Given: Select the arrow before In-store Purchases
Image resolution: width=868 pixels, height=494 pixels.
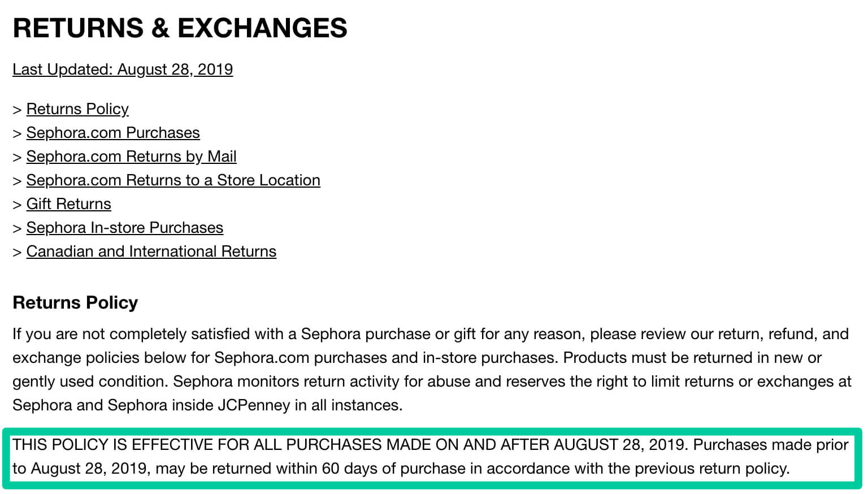Looking at the screenshot, I should [17, 228].
